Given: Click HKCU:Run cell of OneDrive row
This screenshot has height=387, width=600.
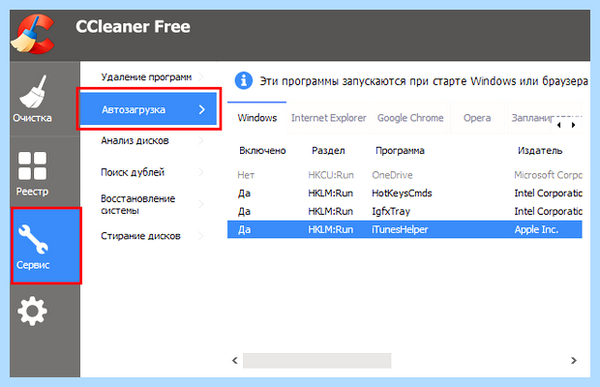Looking at the screenshot, I should 331,175.
